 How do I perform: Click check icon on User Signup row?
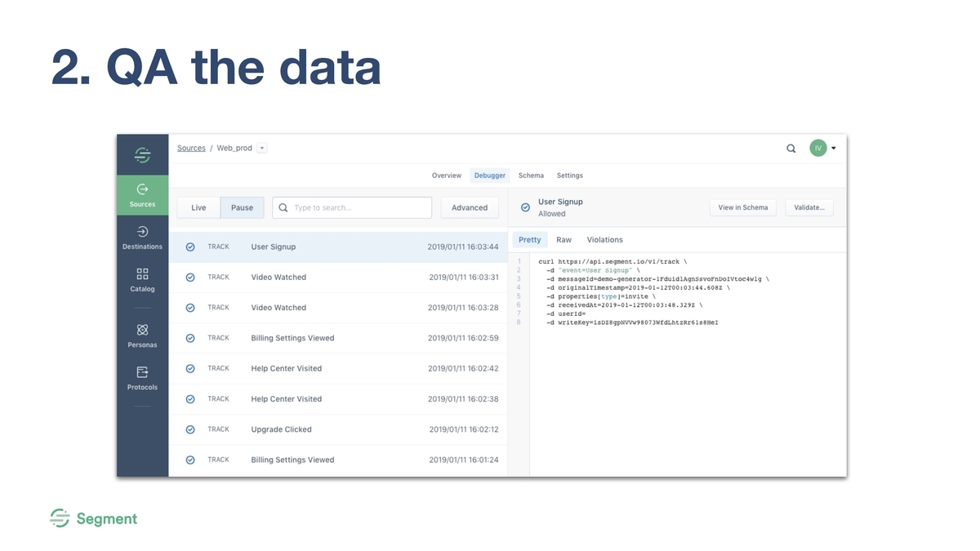190,247
